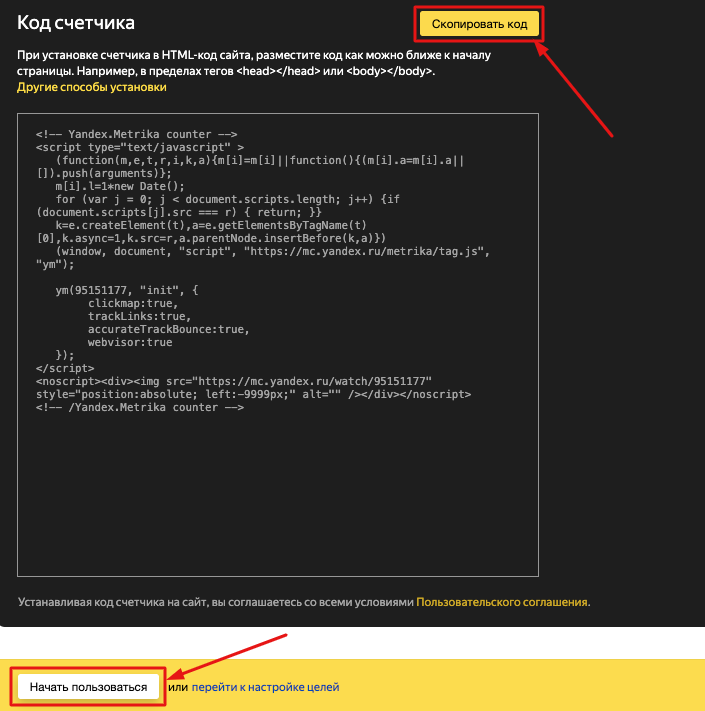Click inside the counter code text area
The height and width of the screenshot is (711, 705).
tap(278, 345)
